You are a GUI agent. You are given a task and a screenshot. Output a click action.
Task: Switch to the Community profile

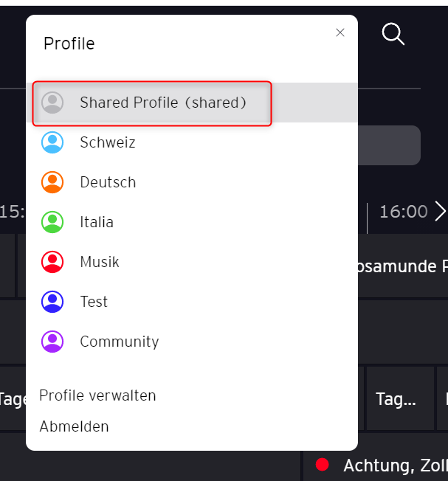[x=120, y=342]
